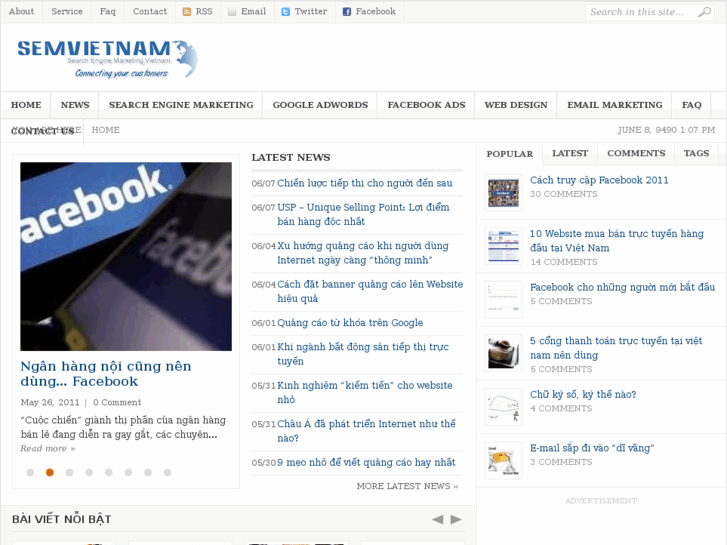Select the third slider dot
The image size is (727, 545).
[70, 472]
